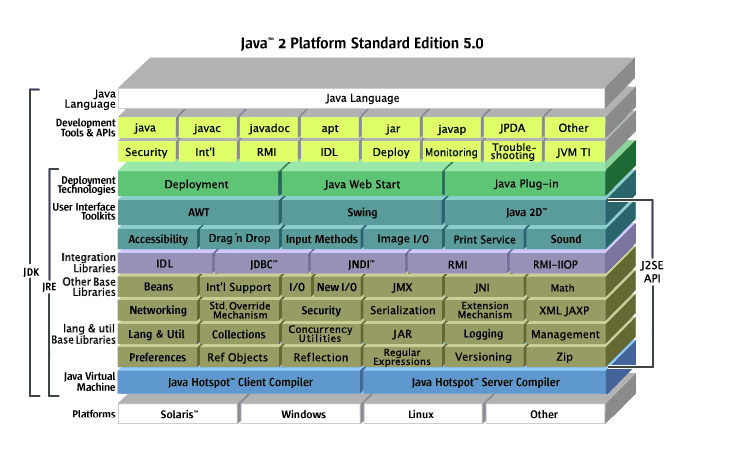739x457 pixels.
Task: Click the olive JAR block
Action: [403, 334]
